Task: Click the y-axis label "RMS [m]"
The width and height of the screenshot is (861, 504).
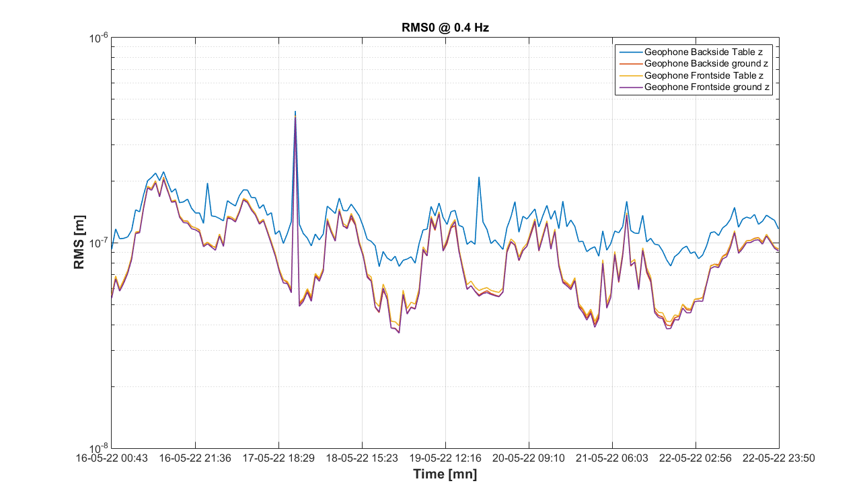Action: pos(79,243)
